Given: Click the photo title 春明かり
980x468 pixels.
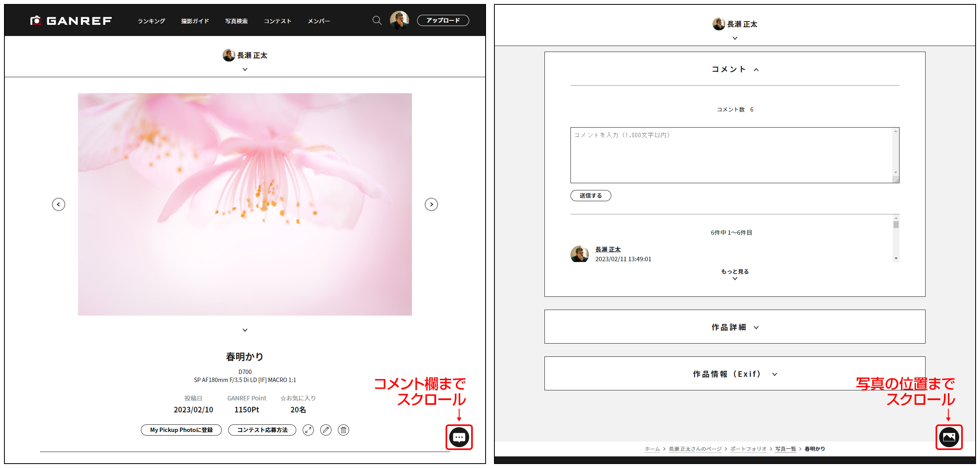Looking at the screenshot, I should click(x=245, y=356).
